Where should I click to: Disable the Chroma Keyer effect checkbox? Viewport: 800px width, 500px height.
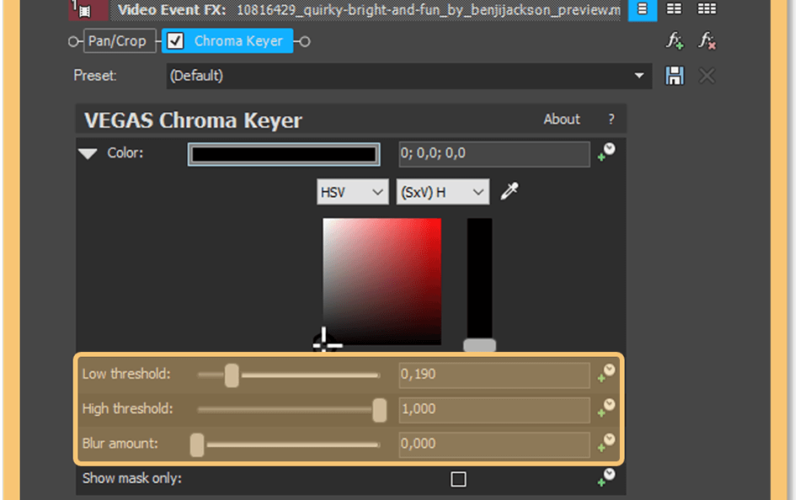pos(176,41)
